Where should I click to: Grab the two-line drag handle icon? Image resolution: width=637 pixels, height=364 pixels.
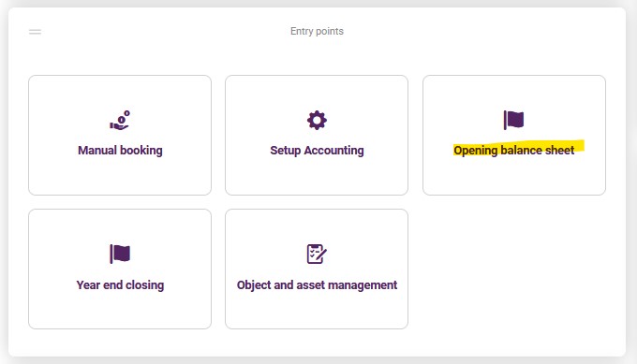click(35, 32)
